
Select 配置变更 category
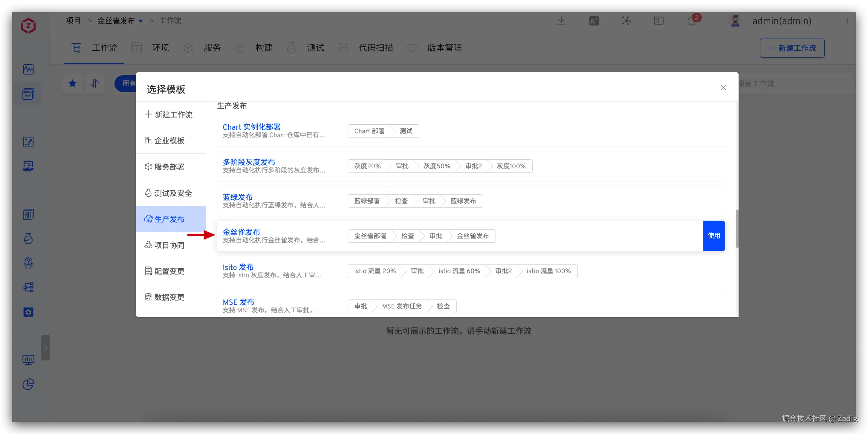click(171, 271)
